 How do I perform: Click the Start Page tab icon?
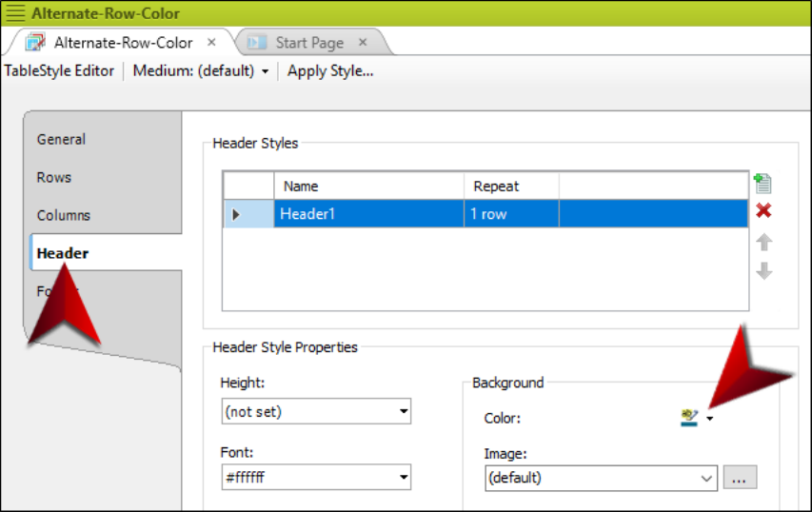[x=256, y=43]
